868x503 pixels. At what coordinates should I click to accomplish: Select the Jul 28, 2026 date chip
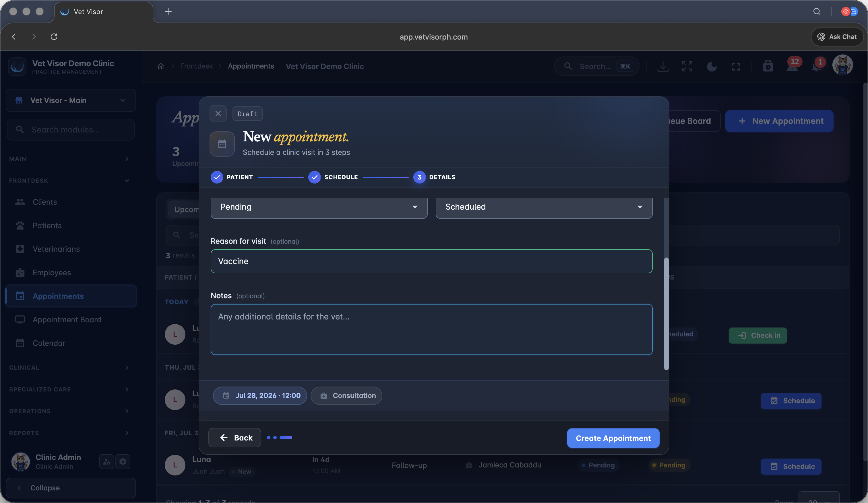[x=260, y=396]
